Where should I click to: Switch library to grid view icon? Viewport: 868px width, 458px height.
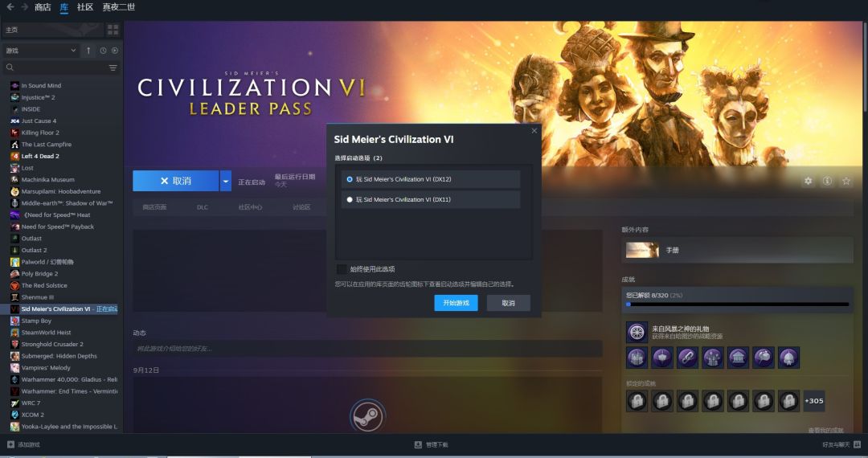113,29
